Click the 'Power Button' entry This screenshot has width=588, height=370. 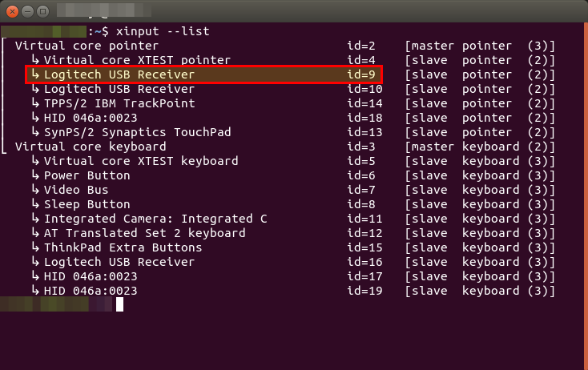[87, 175]
